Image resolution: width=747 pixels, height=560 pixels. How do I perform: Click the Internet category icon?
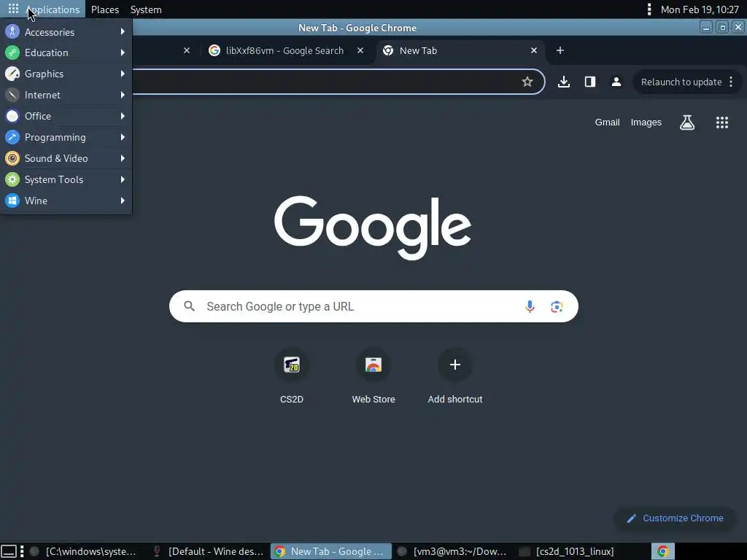[x=12, y=95]
